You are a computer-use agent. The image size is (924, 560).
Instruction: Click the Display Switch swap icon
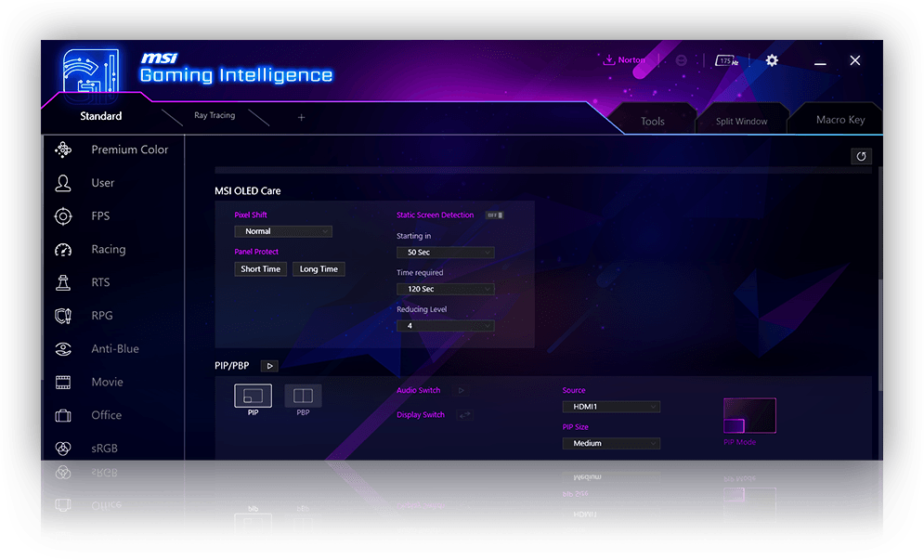point(465,415)
